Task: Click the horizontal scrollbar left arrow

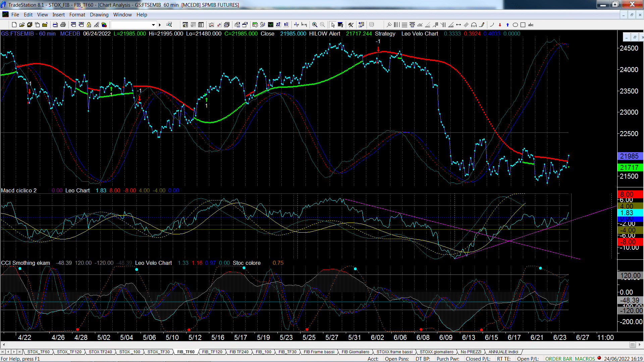Action: click(x=4, y=345)
